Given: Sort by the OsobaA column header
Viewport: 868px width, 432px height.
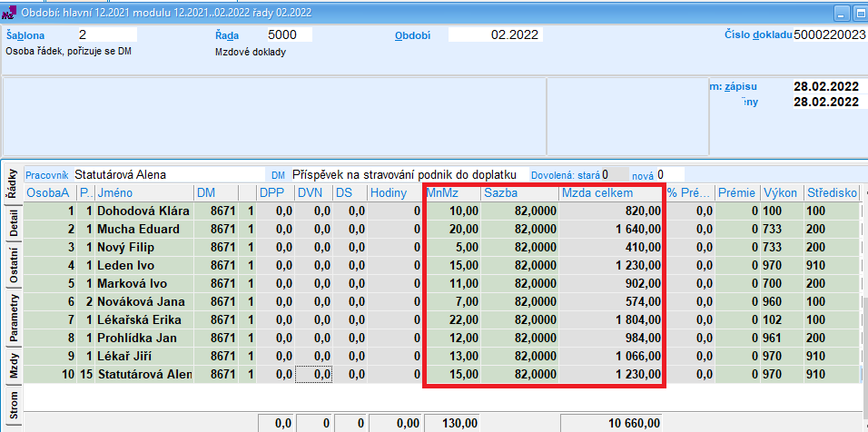Looking at the screenshot, I should 50,193.
